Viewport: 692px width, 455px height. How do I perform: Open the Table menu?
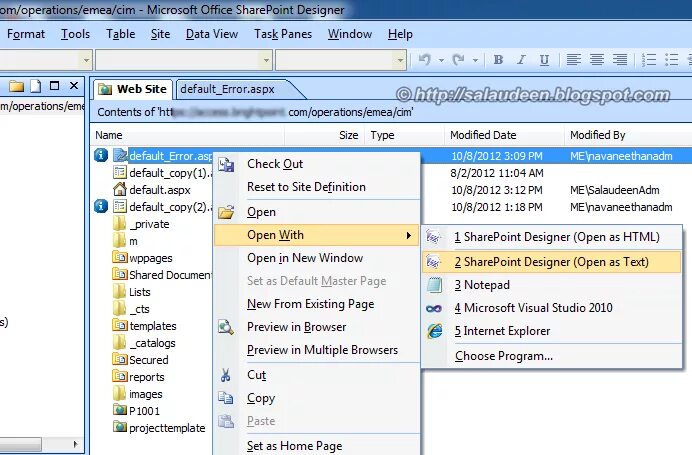[x=120, y=34]
